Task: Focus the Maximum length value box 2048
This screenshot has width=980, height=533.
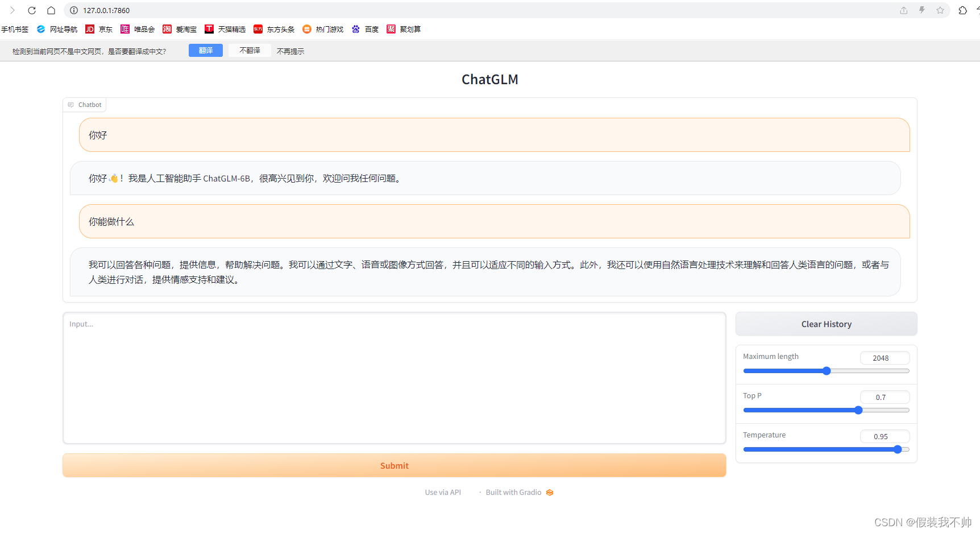Action: pos(885,358)
